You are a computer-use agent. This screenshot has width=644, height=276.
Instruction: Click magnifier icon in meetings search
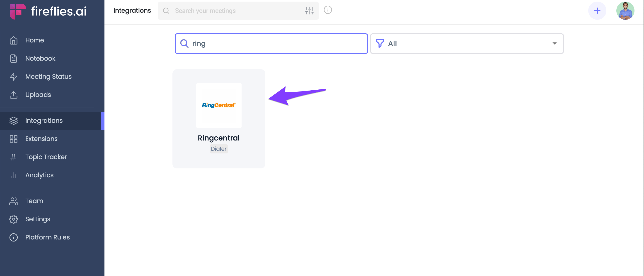click(166, 11)
